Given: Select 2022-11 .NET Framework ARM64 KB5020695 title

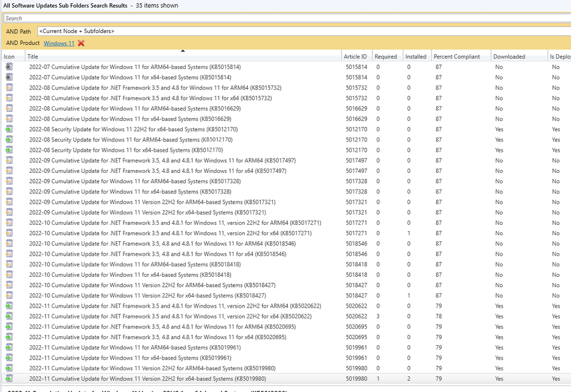Looking at the screenshot, I should coord(162,327).
